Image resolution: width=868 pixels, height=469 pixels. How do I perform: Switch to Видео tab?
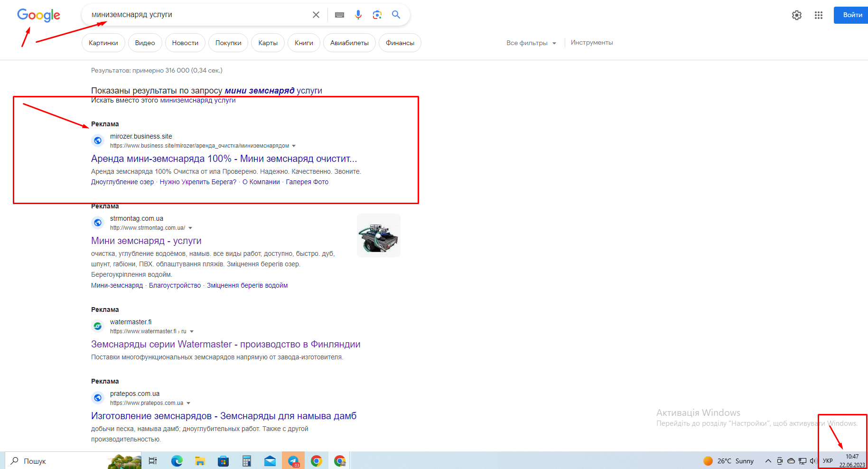tap(145, 43)
